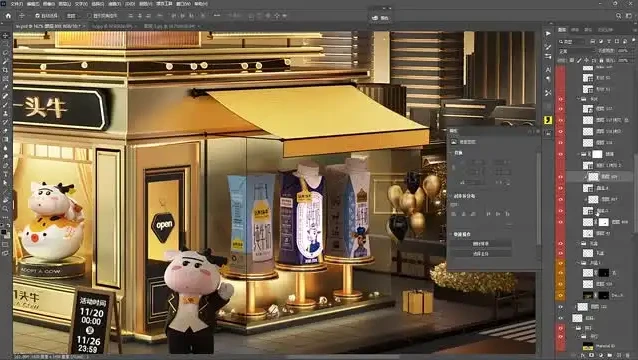Open the Image menu
Screen dimensions: 638x360
point(48,4)
